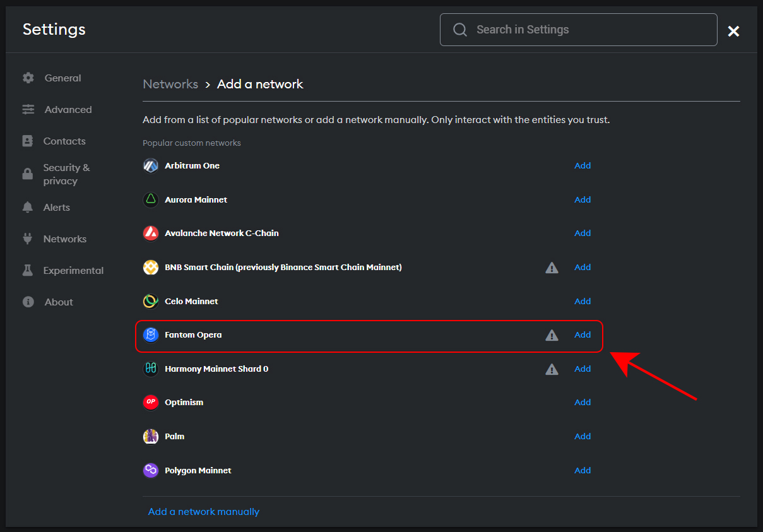Click warning triangle beside Fantom Opera
The image size is (763, 532).
[552, 335]
